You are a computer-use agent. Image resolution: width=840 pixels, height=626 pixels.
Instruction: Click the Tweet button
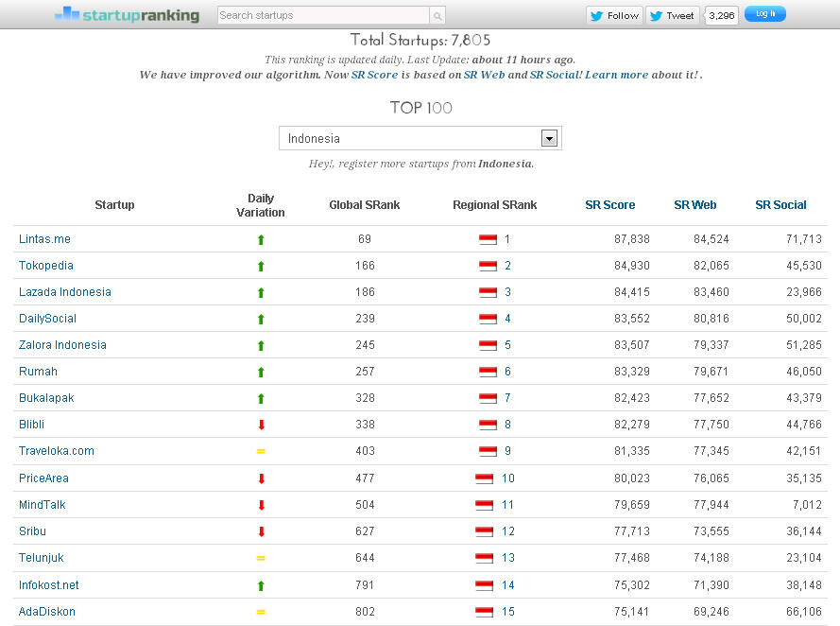pyautogui.click(x=672, y=15)
